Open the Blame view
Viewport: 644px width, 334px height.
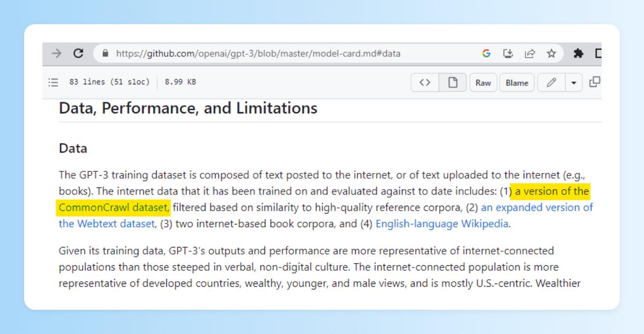coord(517,83)
